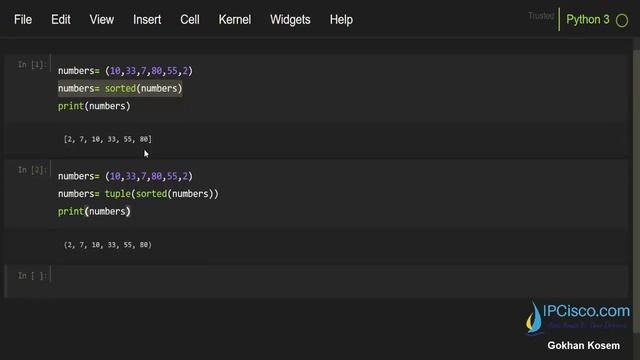Open the Kernel menu
Screen dimensions: 640x360
(x=235, y=20)
